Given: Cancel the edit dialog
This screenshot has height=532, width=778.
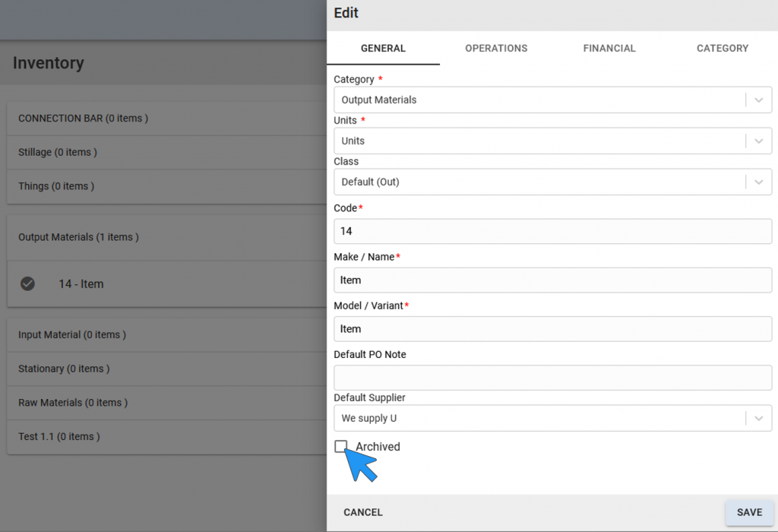Looking at the screenshot, I should 363,512.
